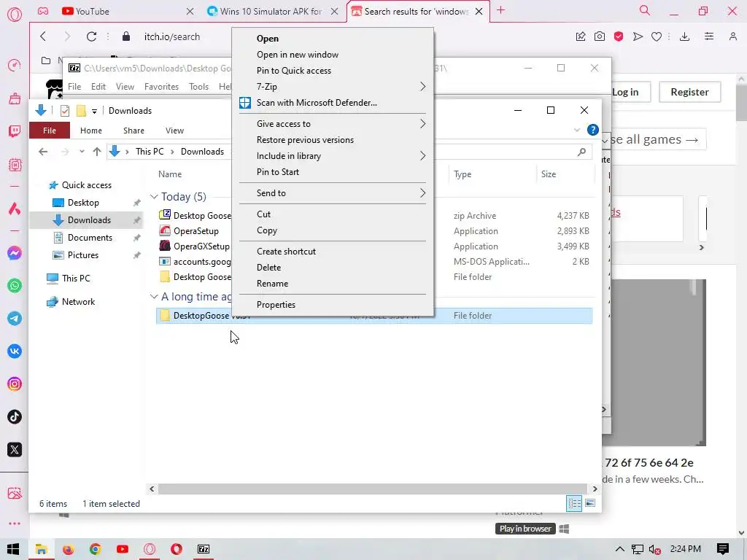Go up one folder in Explorer

tap(97, 152)
